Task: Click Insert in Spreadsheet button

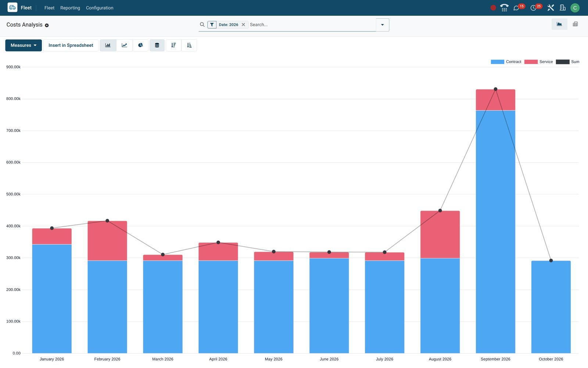Action: (71, 45)
